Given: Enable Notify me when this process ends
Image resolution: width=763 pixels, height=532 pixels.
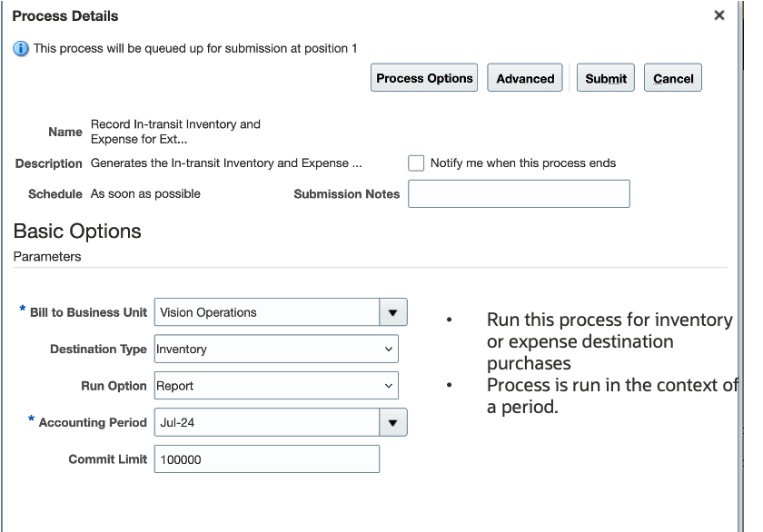Looking at the screenshot, I should tap(416, 163).
